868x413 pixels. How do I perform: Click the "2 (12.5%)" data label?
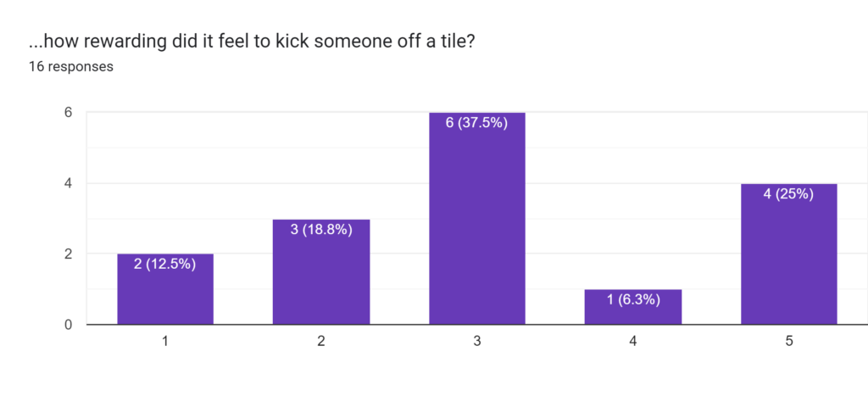tap(165, 264)
